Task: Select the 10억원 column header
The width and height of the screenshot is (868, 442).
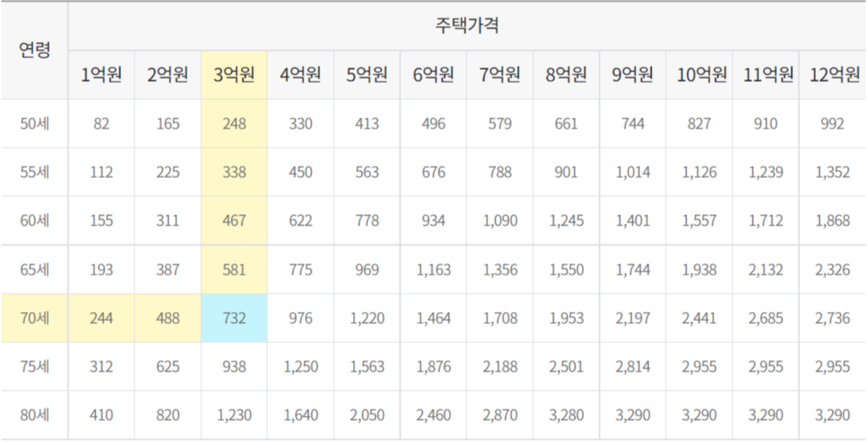Action: click(x=699, y=75)
